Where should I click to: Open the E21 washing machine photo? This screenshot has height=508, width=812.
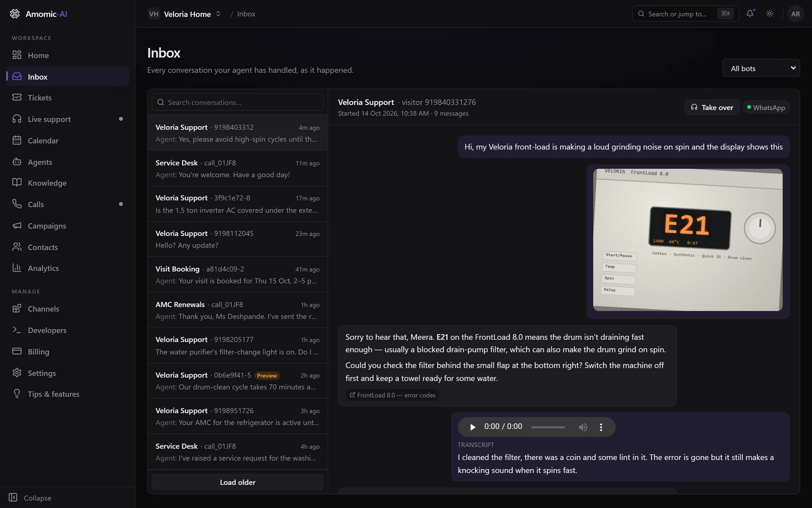coord(688,240)
